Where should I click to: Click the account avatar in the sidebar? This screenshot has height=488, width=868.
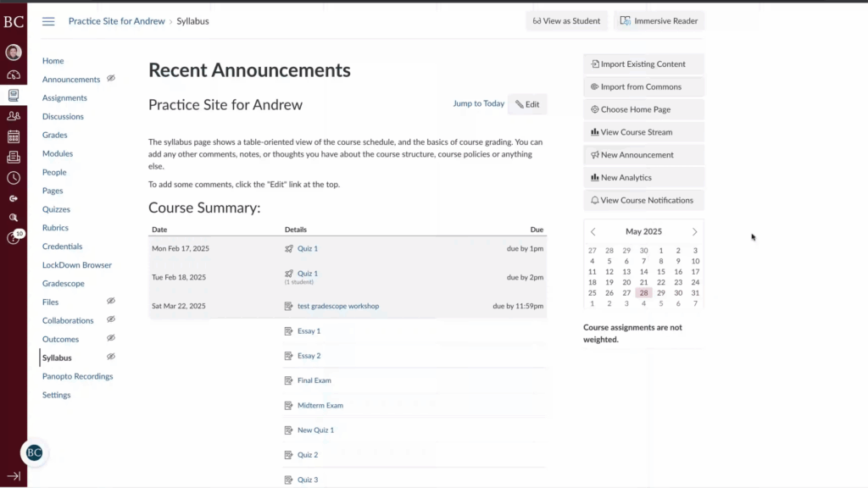13,53
